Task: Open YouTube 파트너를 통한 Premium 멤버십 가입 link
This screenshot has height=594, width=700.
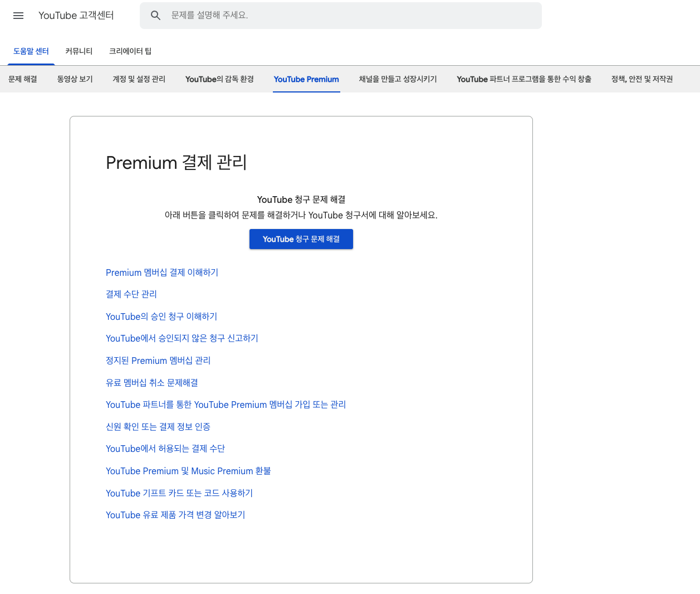Action: point(226,405)
